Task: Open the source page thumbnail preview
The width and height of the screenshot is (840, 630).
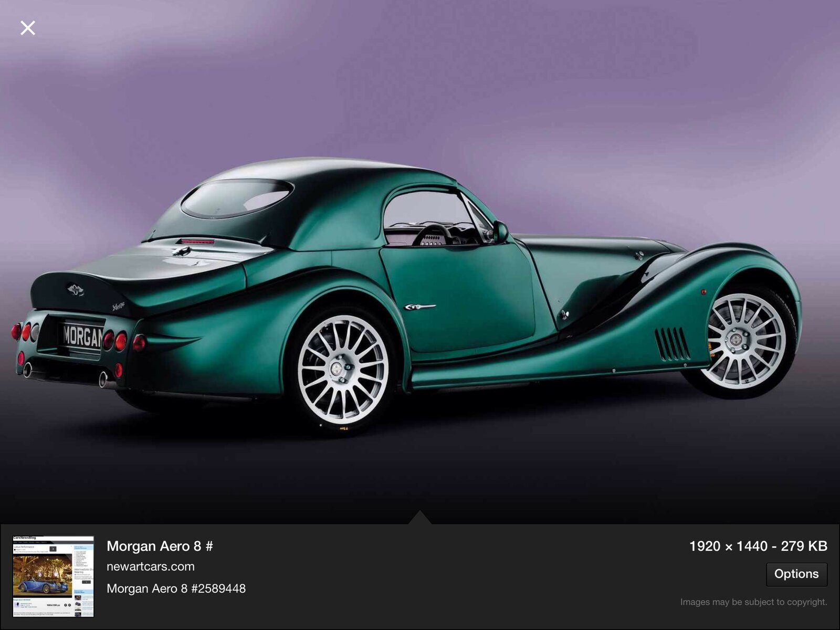Action: click(x=53, y=576)
